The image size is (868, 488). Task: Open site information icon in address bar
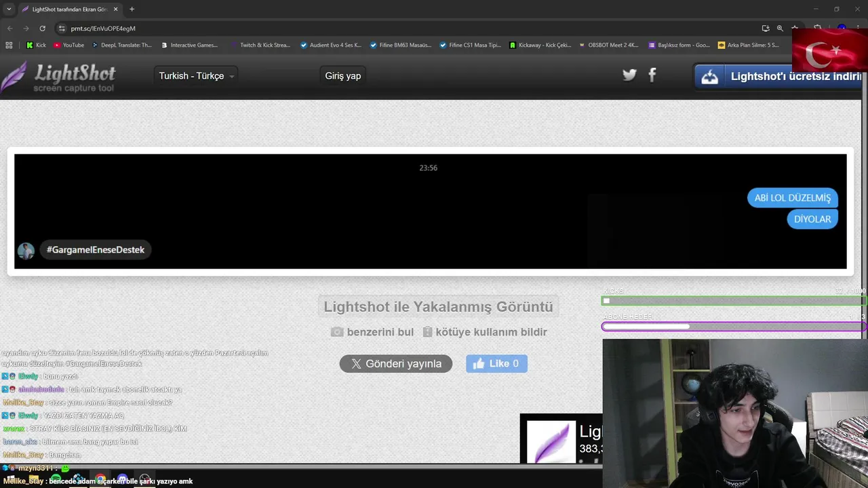[x=62, y=28]
